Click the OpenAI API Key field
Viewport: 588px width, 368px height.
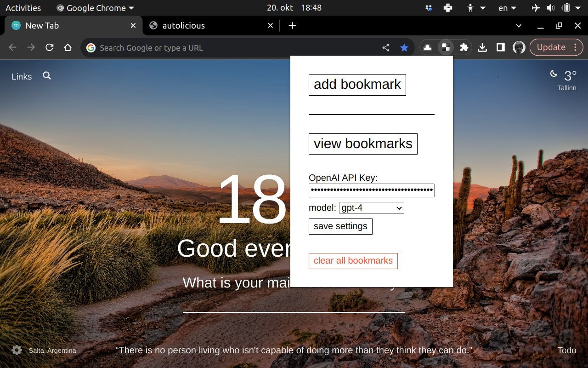click(372, 190)
